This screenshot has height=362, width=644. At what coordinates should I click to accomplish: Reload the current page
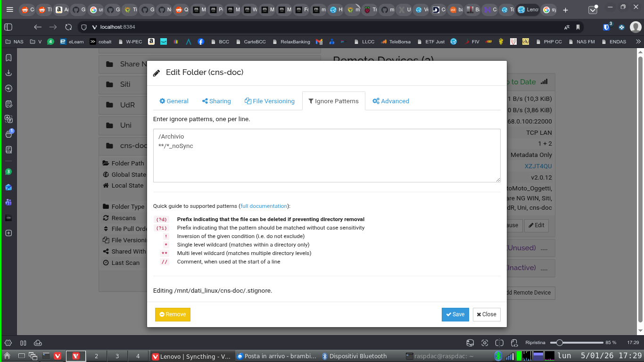tap(68, 27)
